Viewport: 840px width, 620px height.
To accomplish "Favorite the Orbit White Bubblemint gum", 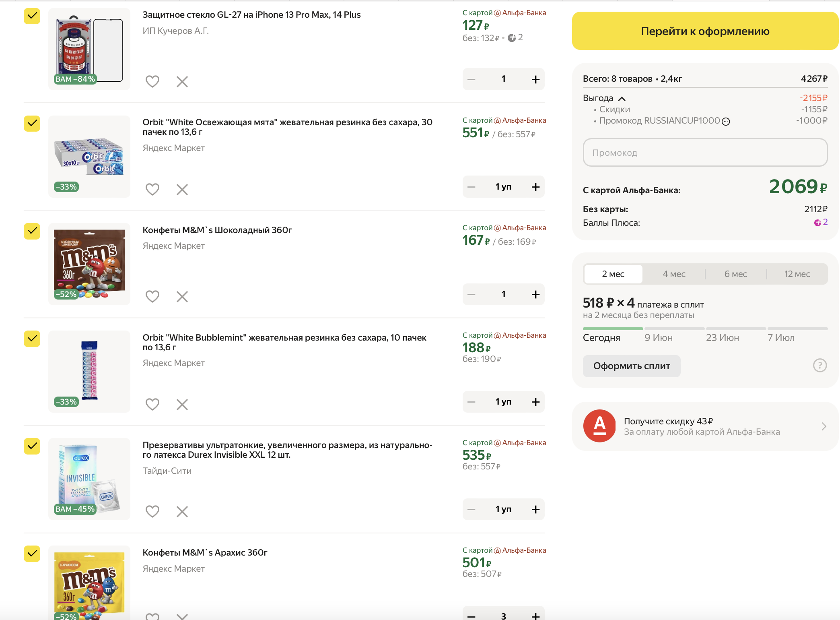I will pyautogui.click(x=152, y=404).
